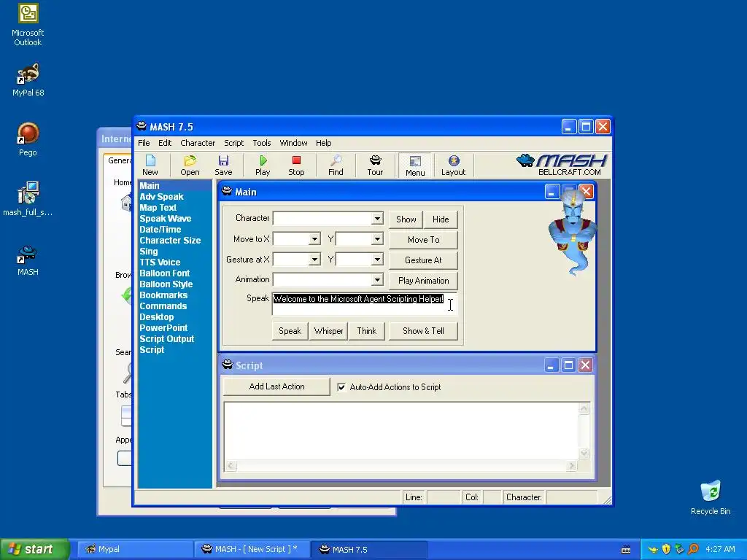Click the MASH Bellcraft.com logo

(562, 165)
